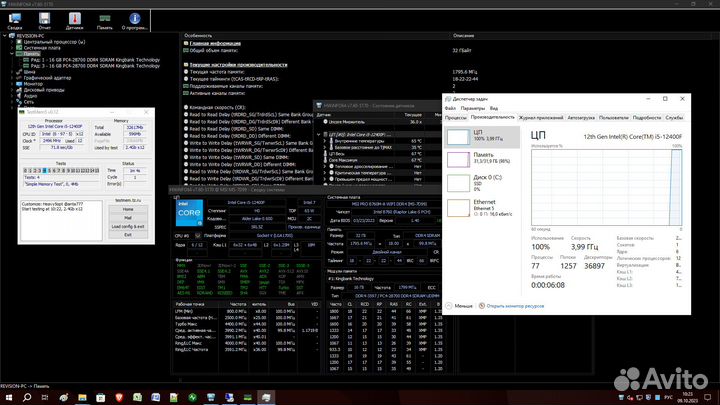Open the Вид menu in Task Manager

point(494,108)
